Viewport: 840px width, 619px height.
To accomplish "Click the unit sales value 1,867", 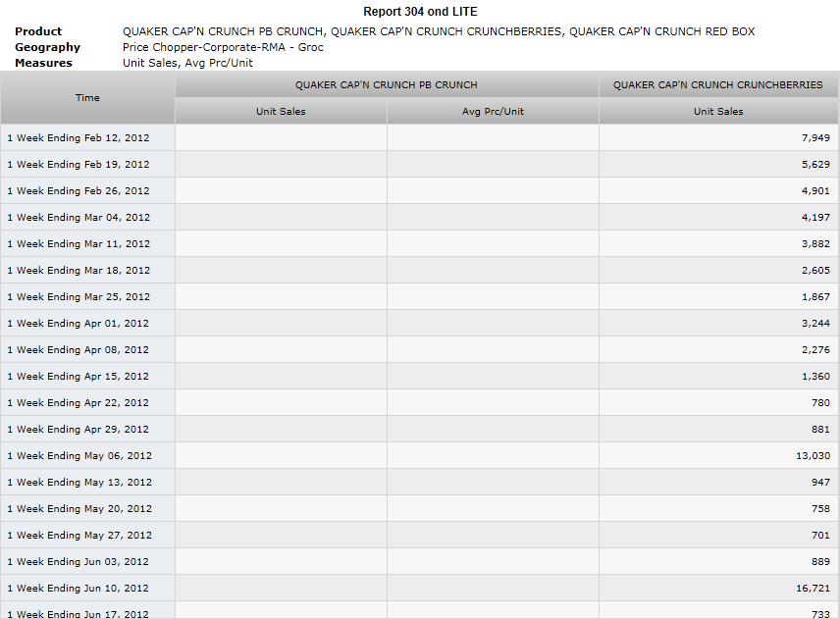I will (x=815, y=296).
